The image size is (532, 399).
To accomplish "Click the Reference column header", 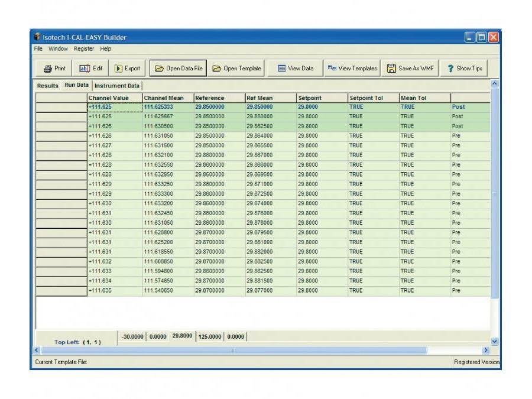I will [x=219, y=98].
